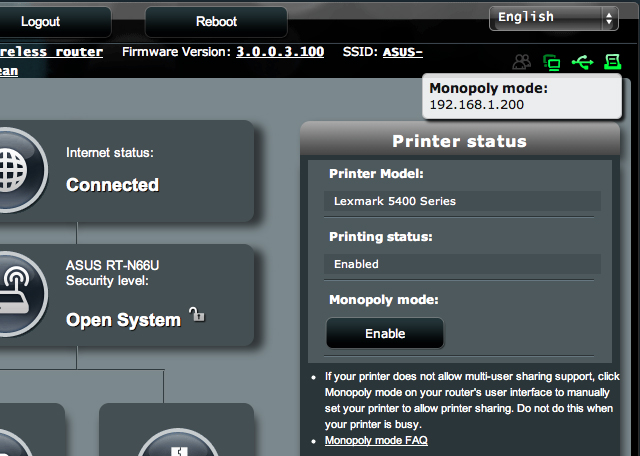Enable Monopoly mode
The width and height of the screenshot is (640, 456).
click(x=385, y=334)
